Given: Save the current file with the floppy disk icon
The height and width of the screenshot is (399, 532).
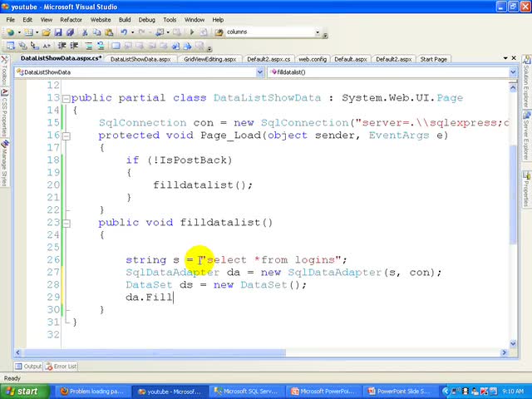Looking at the screenshot, I should pos(58,32).
